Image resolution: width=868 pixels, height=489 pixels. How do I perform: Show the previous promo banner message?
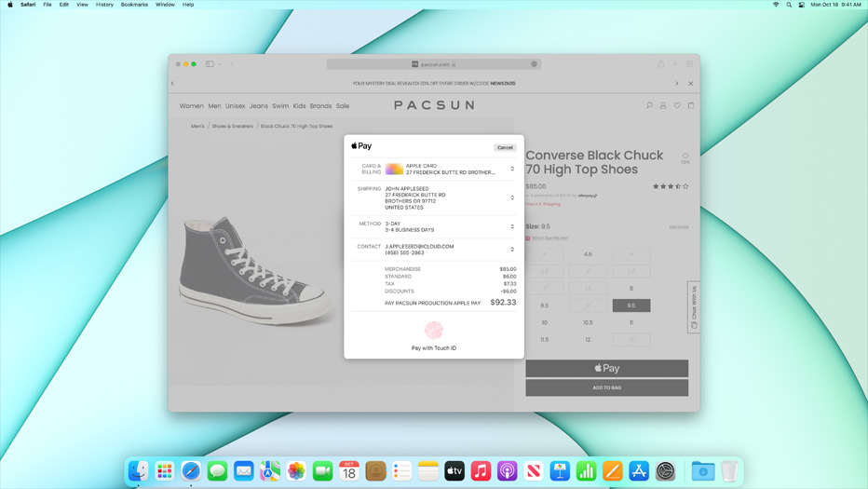(x=172, y=84)
